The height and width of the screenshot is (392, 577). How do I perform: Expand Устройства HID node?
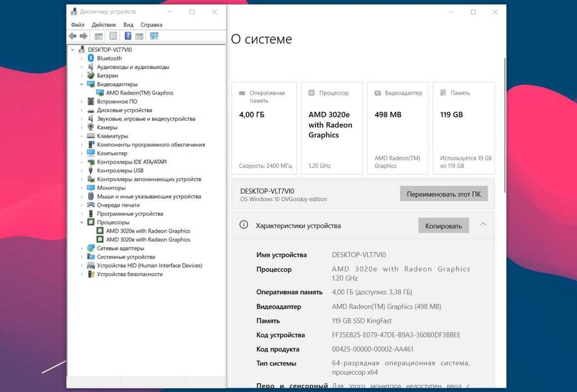tap(82, 266)
